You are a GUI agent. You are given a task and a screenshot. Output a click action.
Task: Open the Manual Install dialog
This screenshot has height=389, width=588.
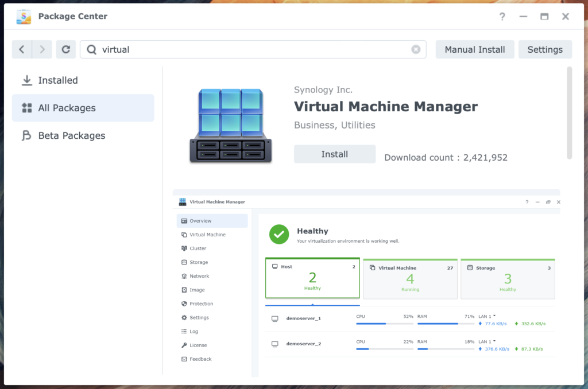(475, 49)
